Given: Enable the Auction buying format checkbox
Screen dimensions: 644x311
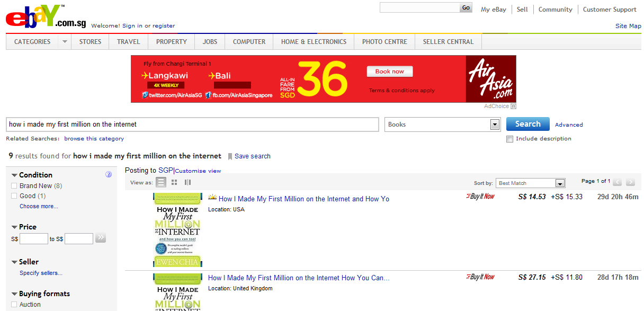Looking at the screenshot, I should point(14,305).
